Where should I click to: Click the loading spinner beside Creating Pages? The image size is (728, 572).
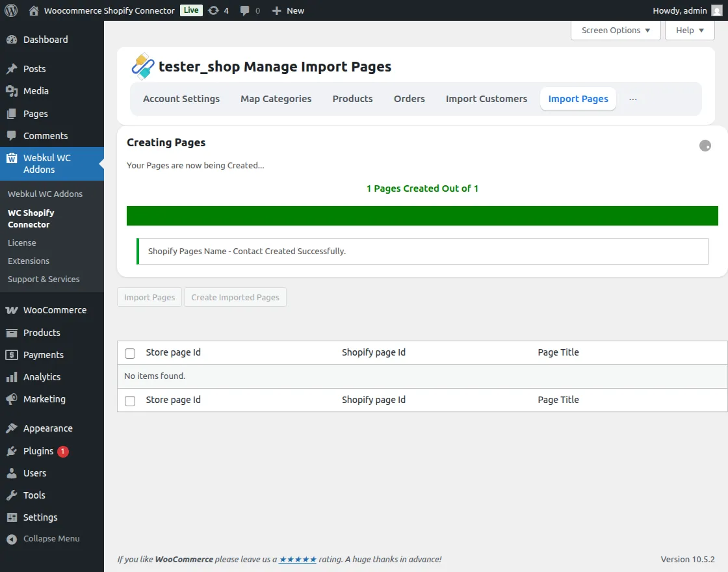point(705,146)
